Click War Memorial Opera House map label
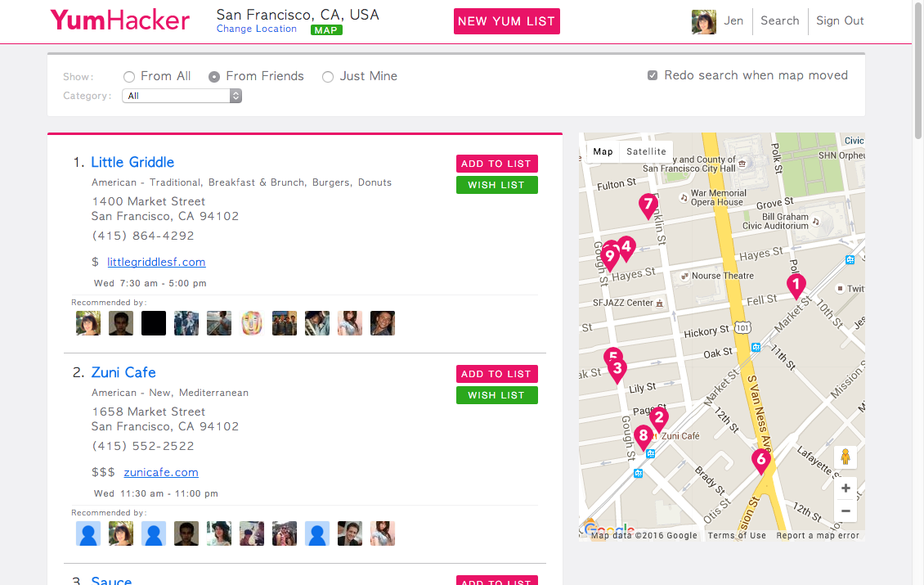Viewport: 924px width, 585px height. 718,197
